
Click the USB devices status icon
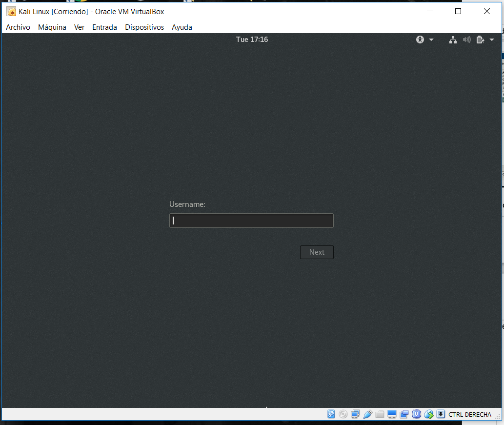[x=367, y=414]
